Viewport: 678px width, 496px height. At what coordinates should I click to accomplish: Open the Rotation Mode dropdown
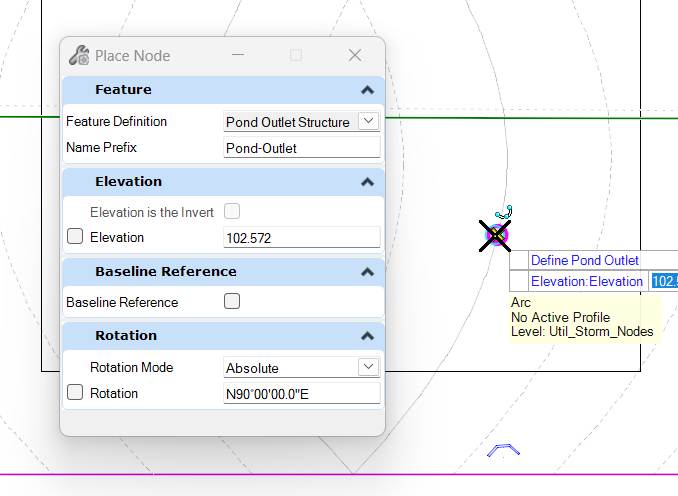pyautogui.click(x=368, y=367)
